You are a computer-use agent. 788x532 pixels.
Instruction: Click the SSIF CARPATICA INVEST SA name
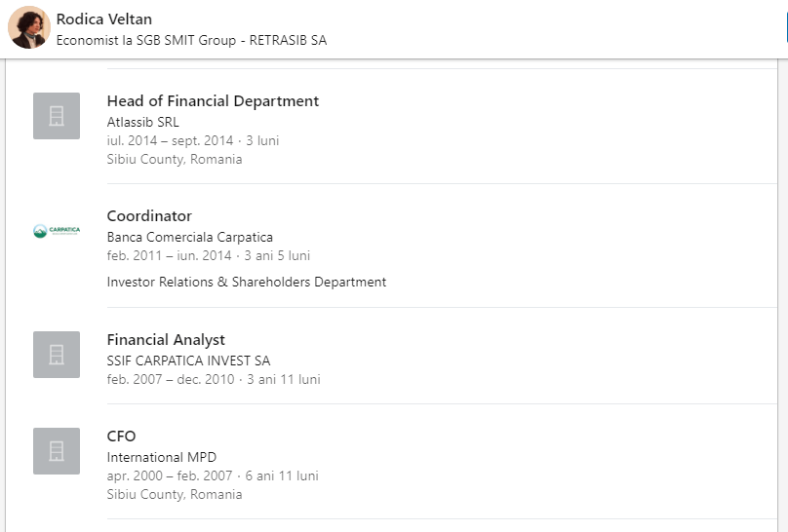[x=188, y=361]
